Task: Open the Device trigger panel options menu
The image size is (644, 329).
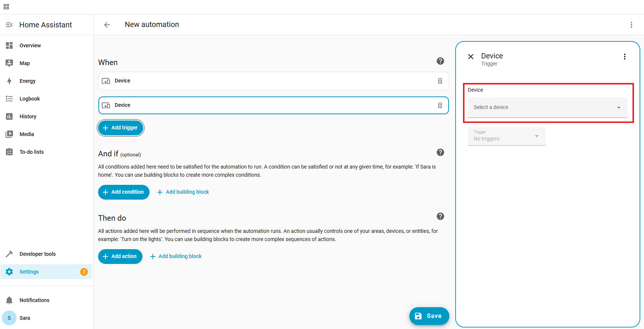Action: click(x=624, y=57)
